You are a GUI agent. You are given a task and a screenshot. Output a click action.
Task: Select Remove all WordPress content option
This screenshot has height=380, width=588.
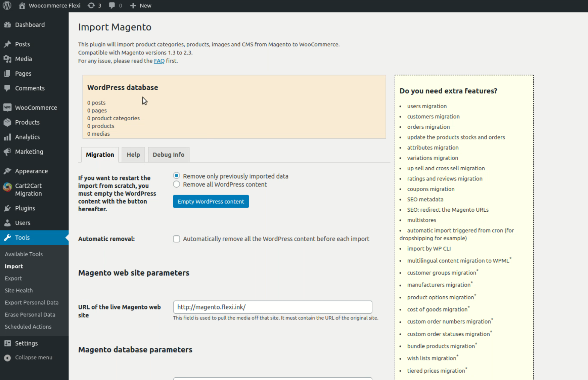pyautogui.click(x=176, y=184)
